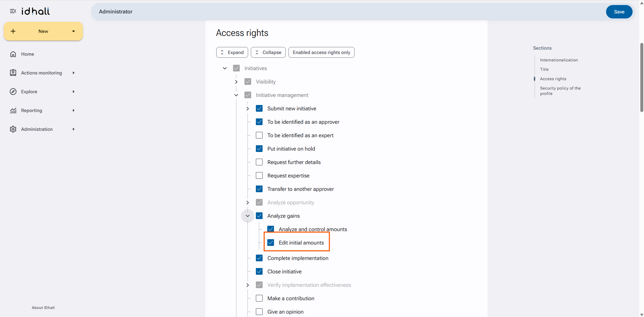Click the scrollbar down arrow
644x317 pixels.
pos(642,315)
